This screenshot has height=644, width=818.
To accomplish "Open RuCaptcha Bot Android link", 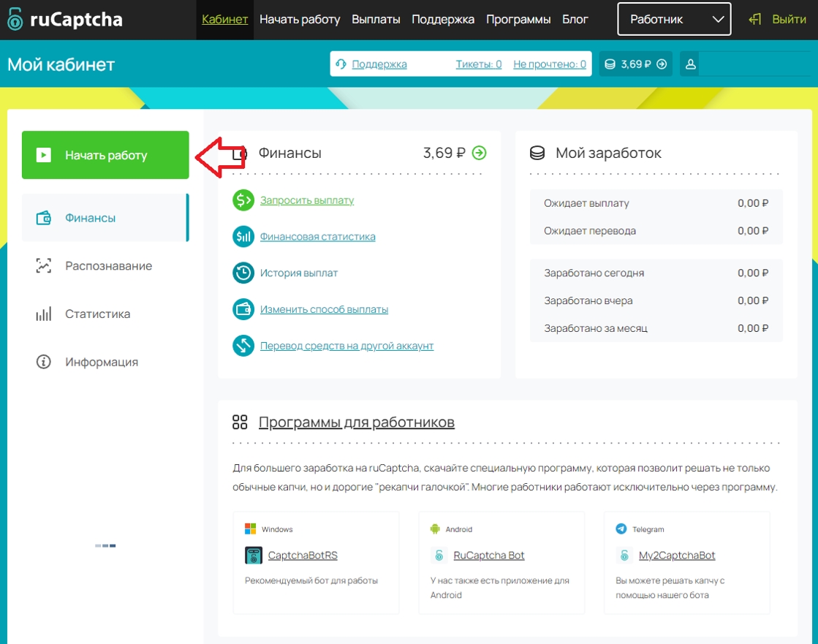I will pos(489,556).
